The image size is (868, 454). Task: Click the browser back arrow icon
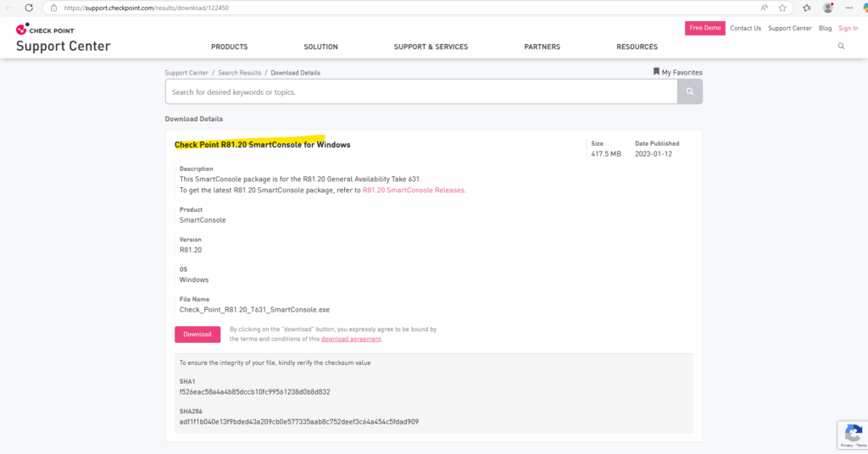8,8
